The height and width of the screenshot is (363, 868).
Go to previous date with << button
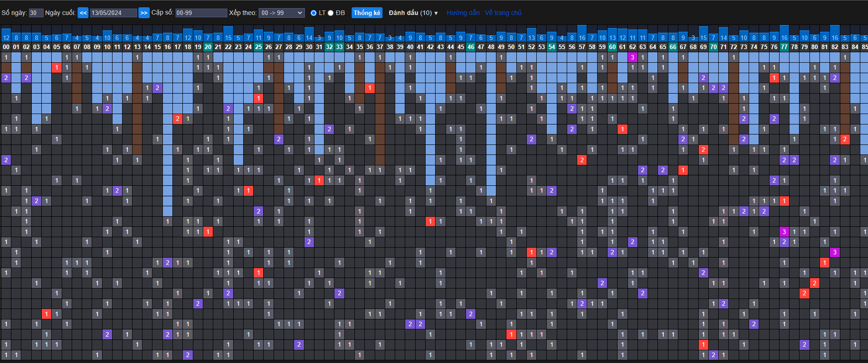[x=83, y=13]
